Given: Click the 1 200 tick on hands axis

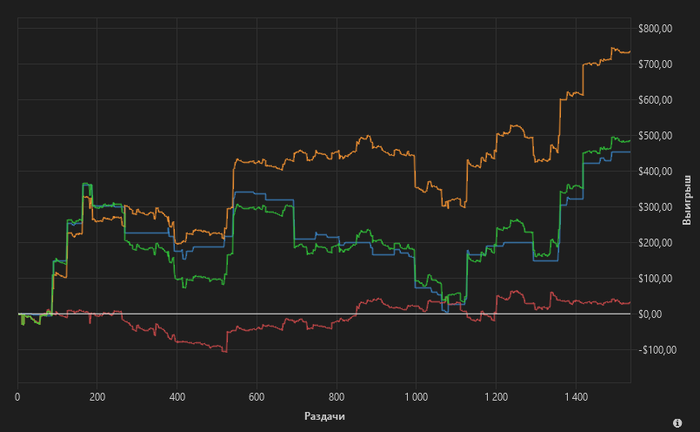Looking at the screenshot, I should coord(496,397).
